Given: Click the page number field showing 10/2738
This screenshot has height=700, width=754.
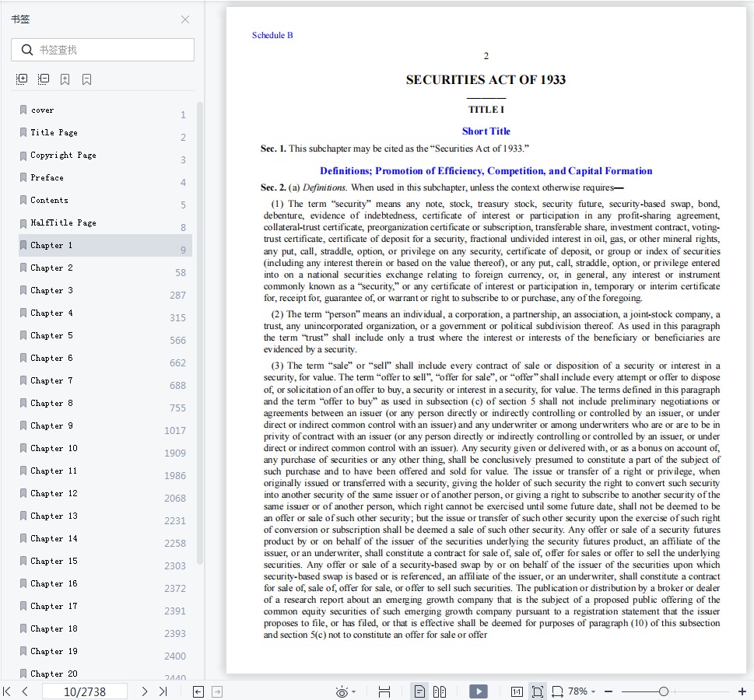Looking at the screenshot, I should (85, 691).
